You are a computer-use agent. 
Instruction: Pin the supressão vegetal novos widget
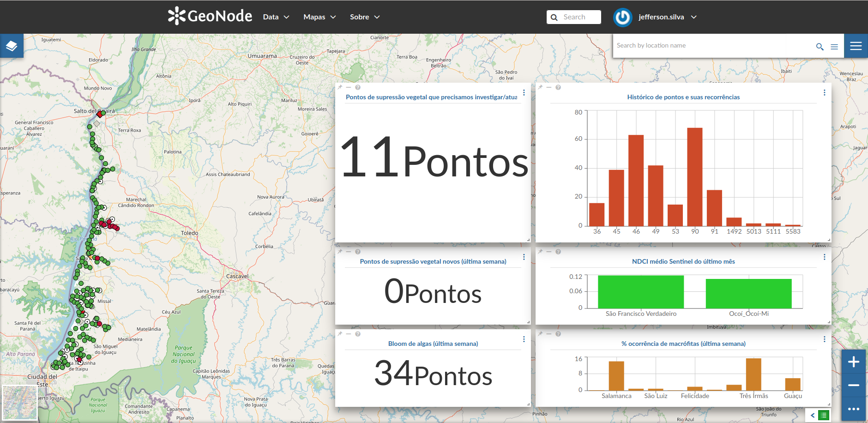[340, 252]
